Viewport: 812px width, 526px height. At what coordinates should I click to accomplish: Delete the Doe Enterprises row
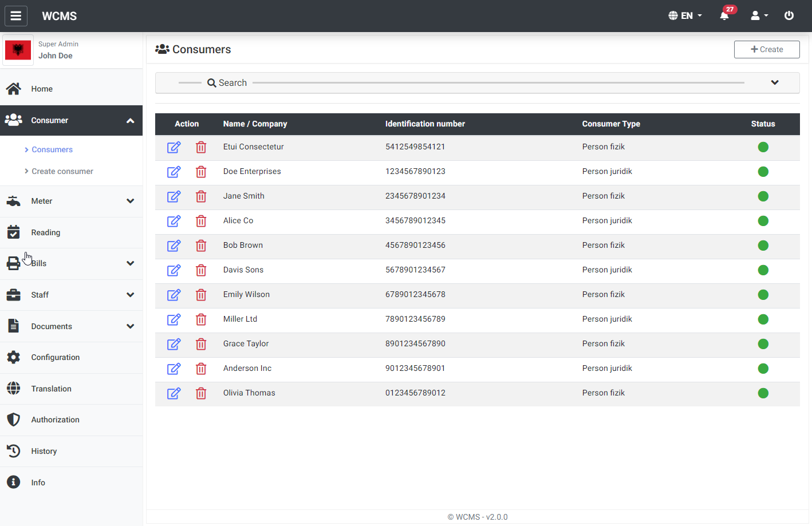[201, 172]
